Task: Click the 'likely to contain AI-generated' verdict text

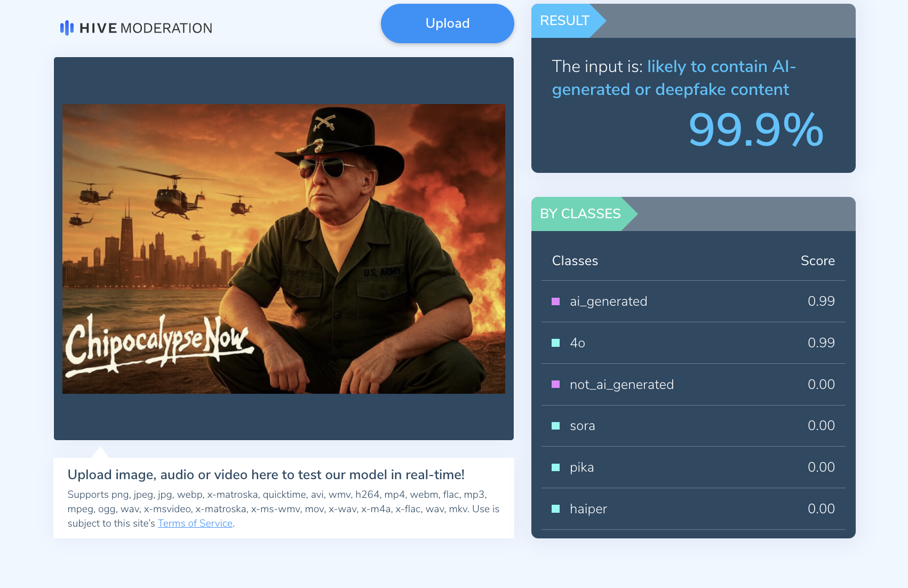Action: pos(674,78)
